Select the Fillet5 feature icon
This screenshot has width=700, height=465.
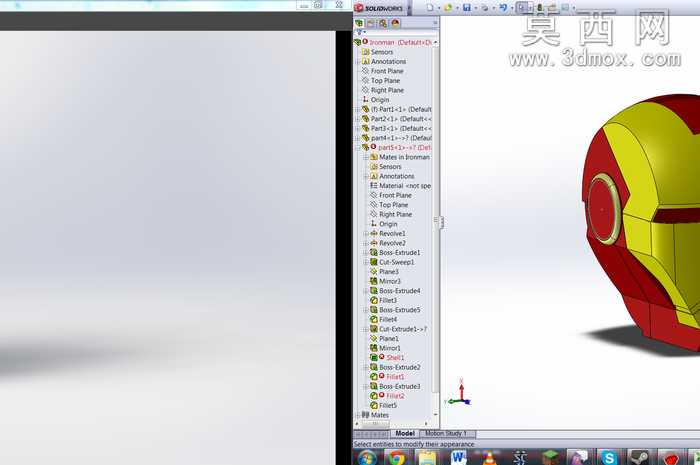(x=374, y=406)
